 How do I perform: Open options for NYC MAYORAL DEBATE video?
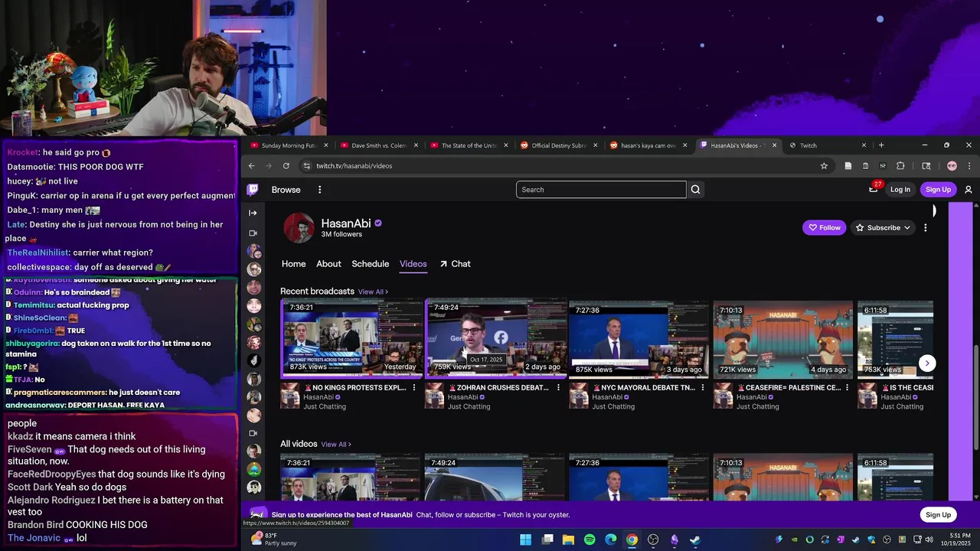tap(703, 388)
